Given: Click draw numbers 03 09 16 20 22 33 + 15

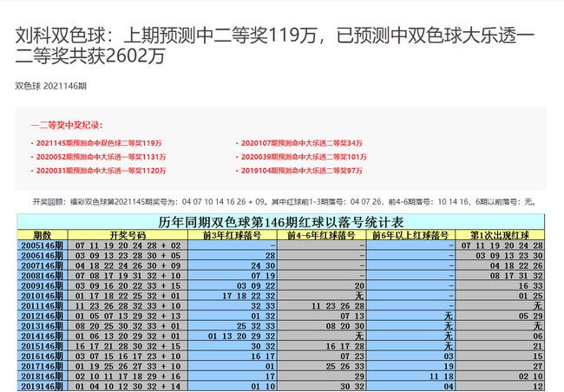Looking at the screenshot, I should pos(128,285).
